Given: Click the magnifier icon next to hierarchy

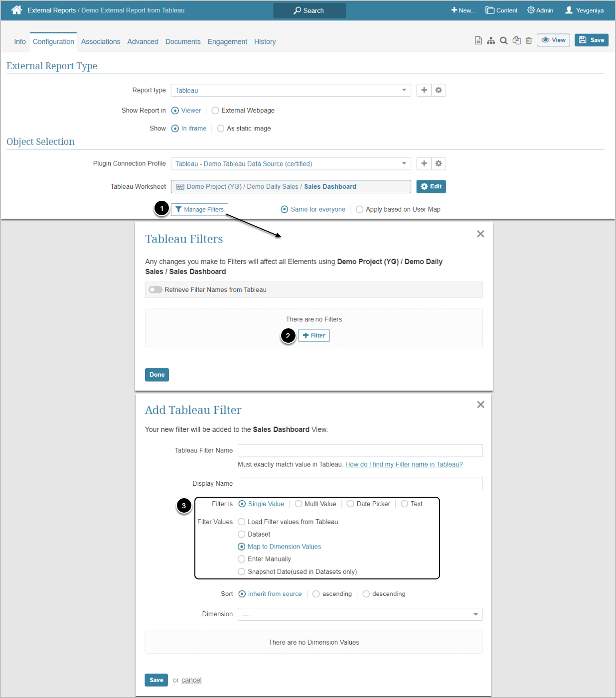Looking at the screenshot, I should click(x=504, y=40).
